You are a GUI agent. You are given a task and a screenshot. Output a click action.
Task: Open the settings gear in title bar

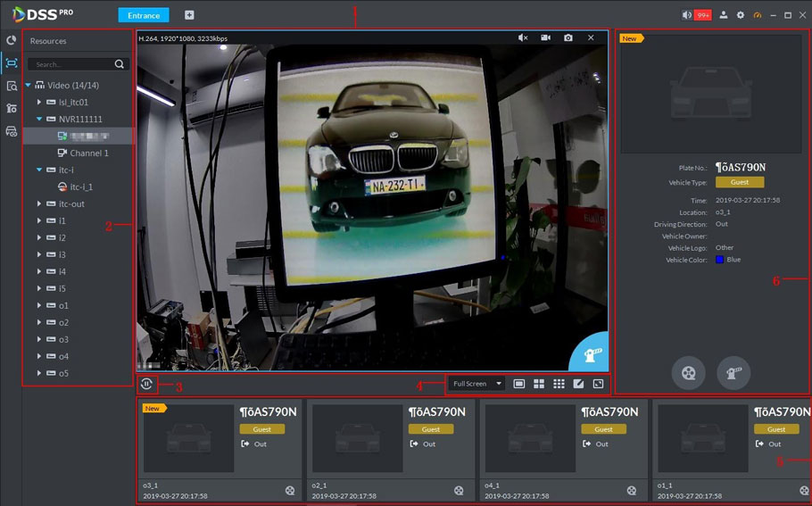(x=740, y=15)
